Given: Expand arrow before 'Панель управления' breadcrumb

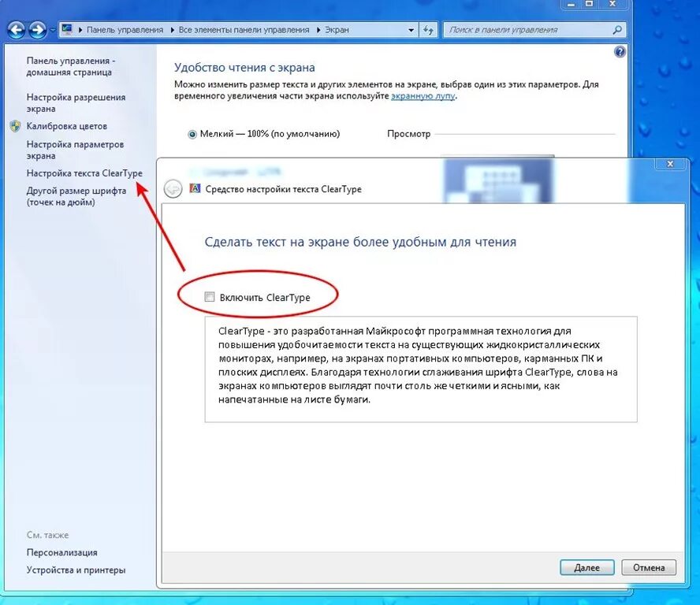Looking at the screenshot, I should pos(80,30).
